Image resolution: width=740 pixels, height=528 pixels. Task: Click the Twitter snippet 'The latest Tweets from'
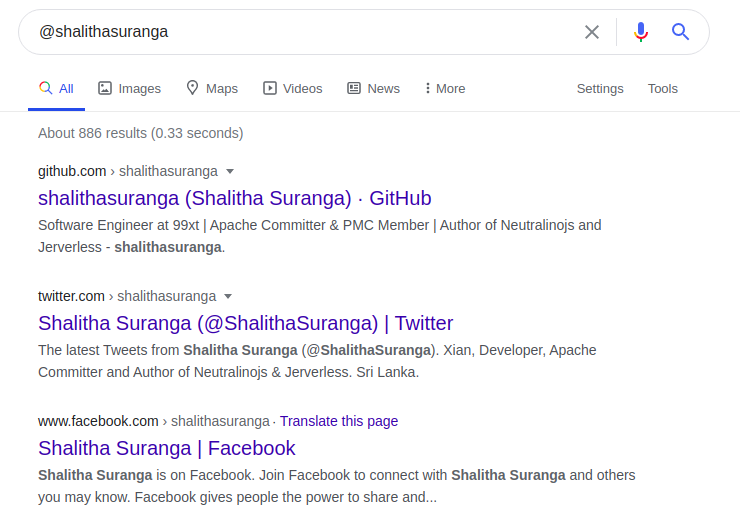pos(317,361)
